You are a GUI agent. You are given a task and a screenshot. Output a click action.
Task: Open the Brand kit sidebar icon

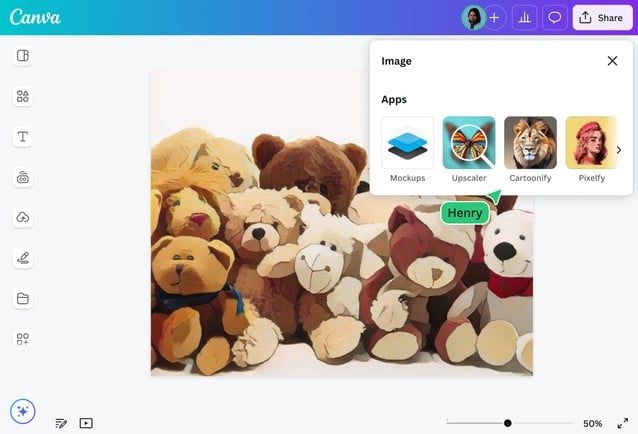(x=23, y=177)
